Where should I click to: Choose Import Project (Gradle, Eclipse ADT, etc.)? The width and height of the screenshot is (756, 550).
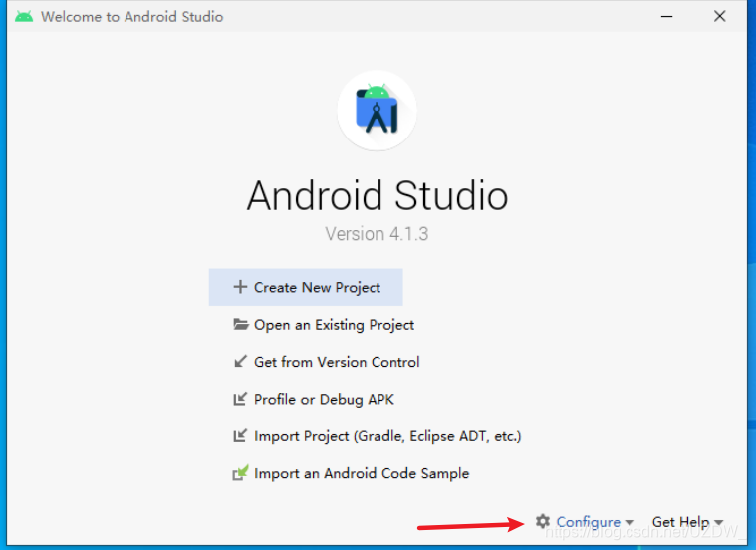coord(378,436)
